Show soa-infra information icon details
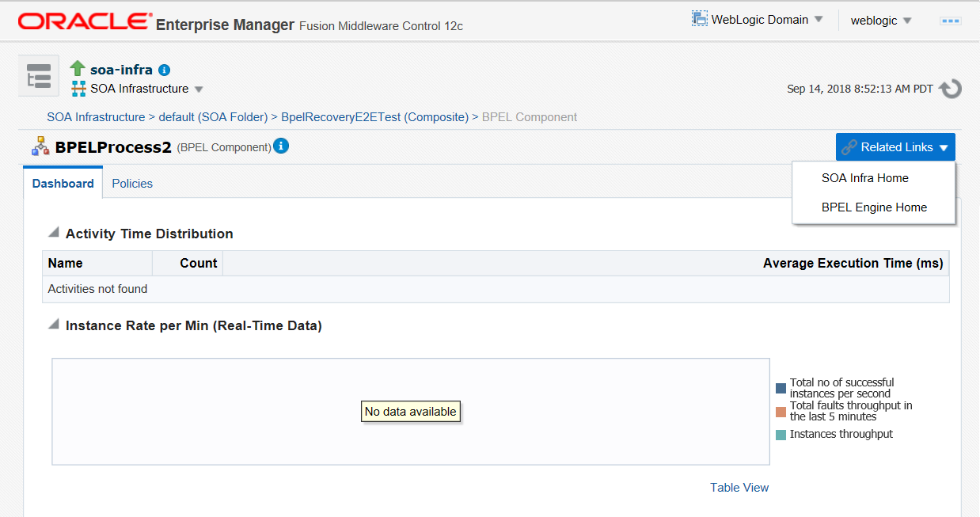980x517 pixels. click(x=164, y=70)
